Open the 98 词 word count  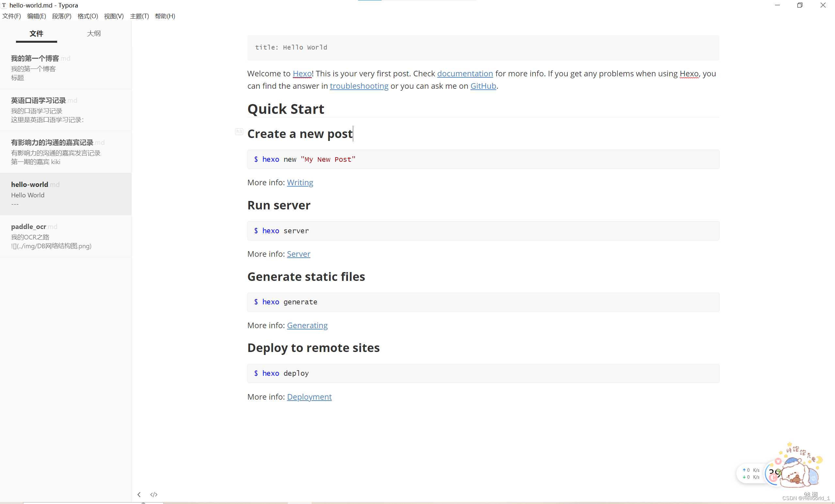click(x=811, y=495)
